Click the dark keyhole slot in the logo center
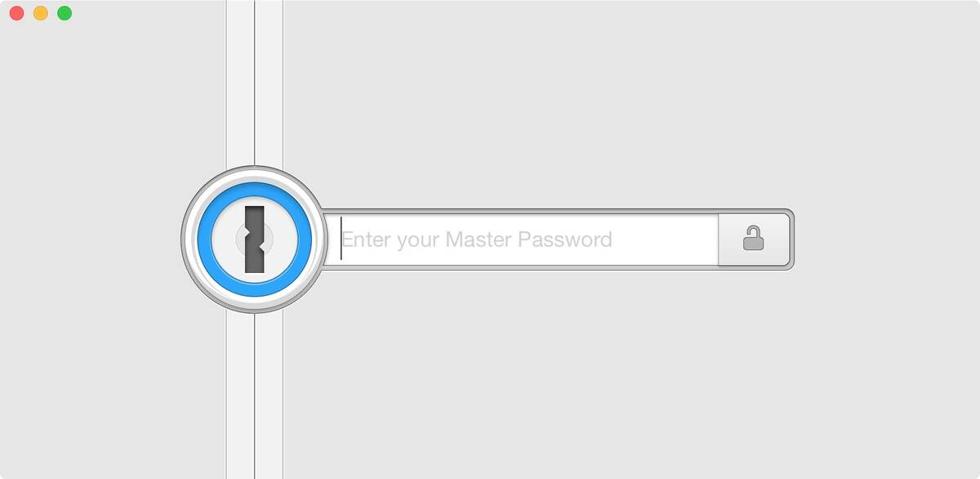The width and height of the screenshot is (980, 479). point(255,239)
